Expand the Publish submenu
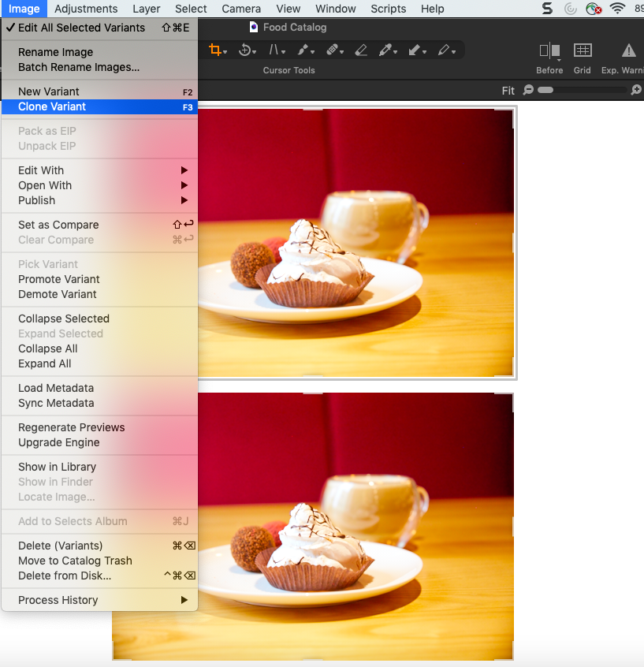 (99, 200)
